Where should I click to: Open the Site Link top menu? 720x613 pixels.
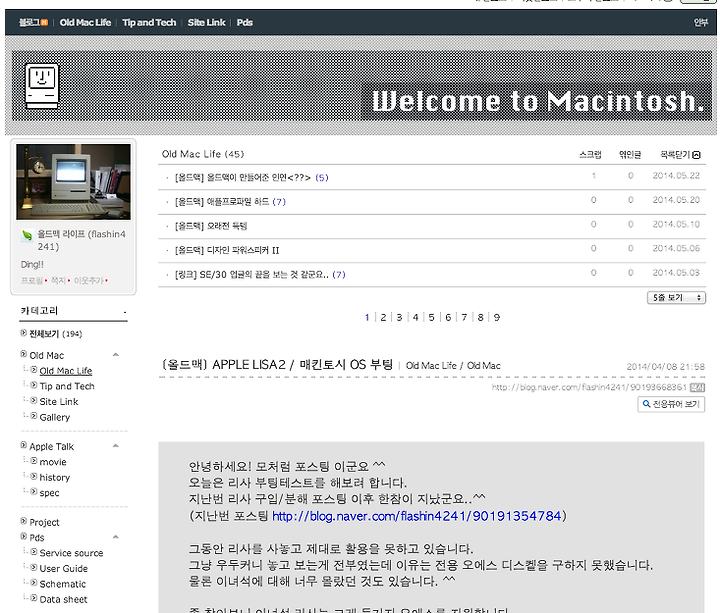tap(206, 22)
